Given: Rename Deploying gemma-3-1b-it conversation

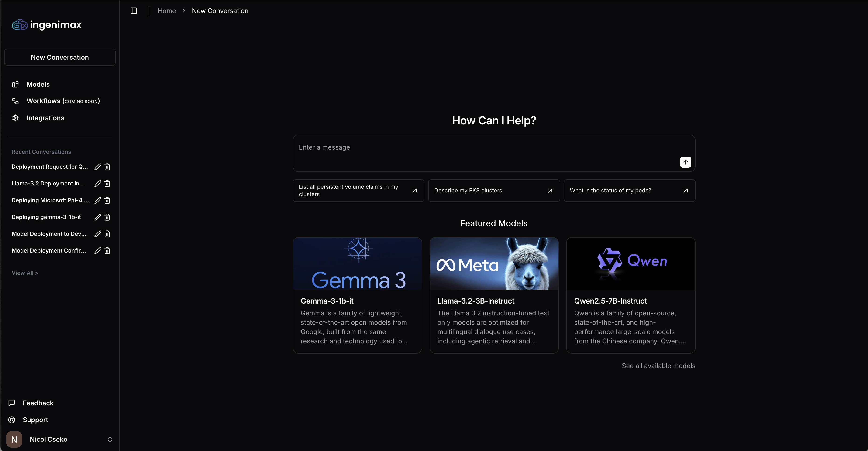Looking at the screenshot, I should (x=98, y=217).
